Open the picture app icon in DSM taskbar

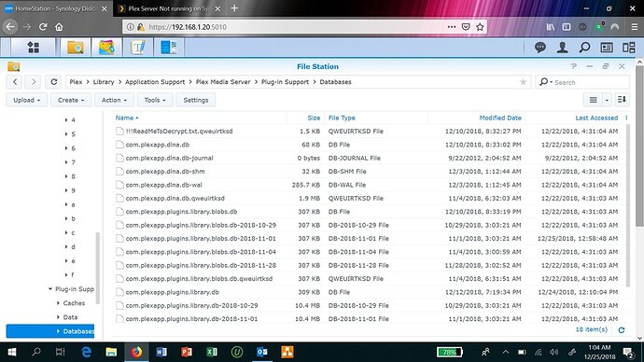[x=106, y=48]
